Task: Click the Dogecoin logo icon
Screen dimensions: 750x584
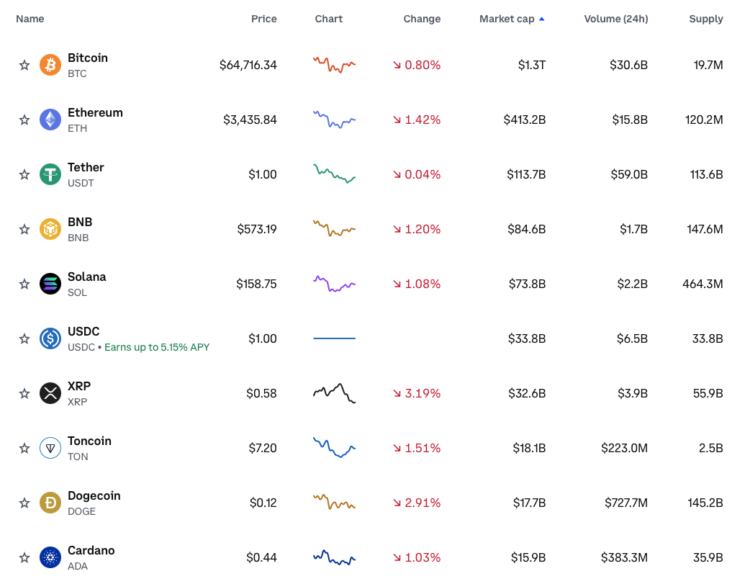Action: (50, 503)
